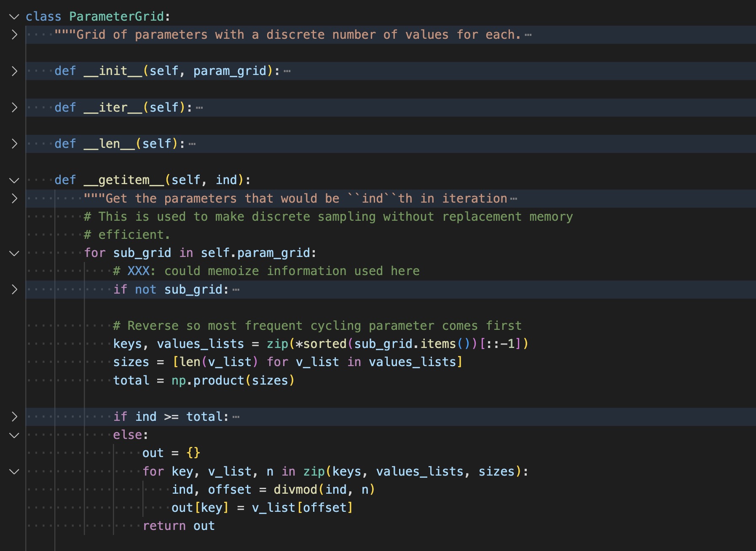Click the ellipsis after 'if ind >= total:'
The image size is (756, 551).
pyautogui.click(x=236, y=417)
